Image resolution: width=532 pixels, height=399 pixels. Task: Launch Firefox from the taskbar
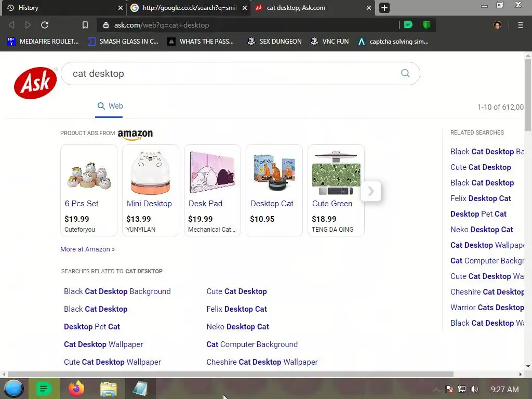coord(76,389)
